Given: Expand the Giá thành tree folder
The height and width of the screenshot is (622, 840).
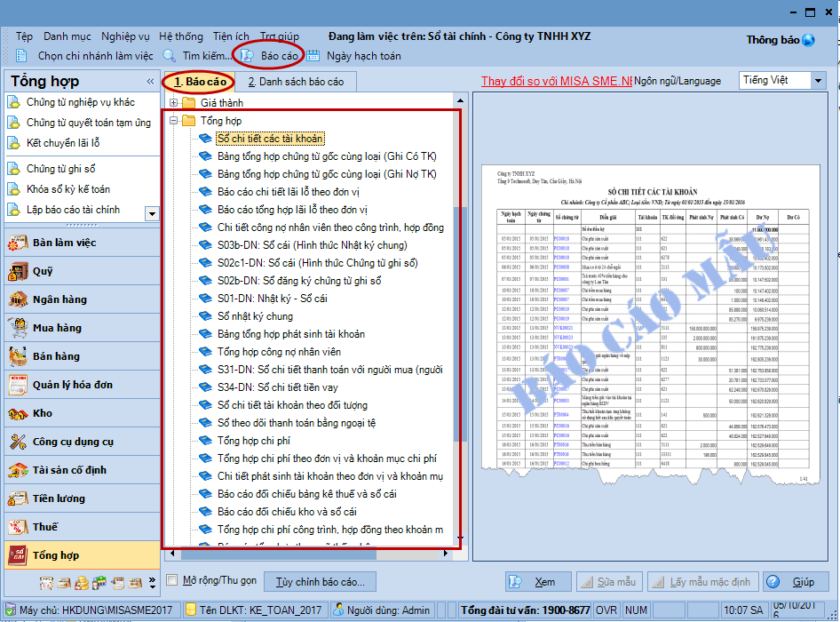Looking at the screenshot, I should [174, 103].
